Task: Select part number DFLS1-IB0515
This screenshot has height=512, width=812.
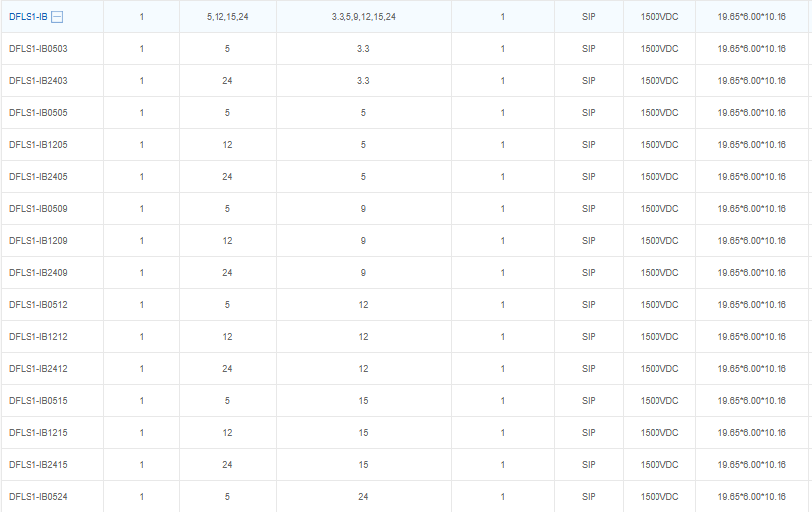Action: 37,401
